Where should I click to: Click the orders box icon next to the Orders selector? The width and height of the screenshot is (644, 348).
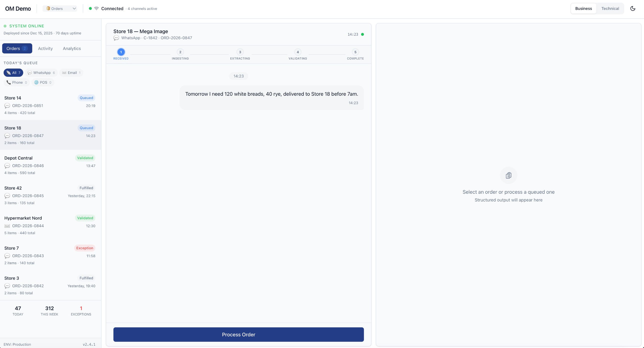pyautogui.click(x=48, y=8)
